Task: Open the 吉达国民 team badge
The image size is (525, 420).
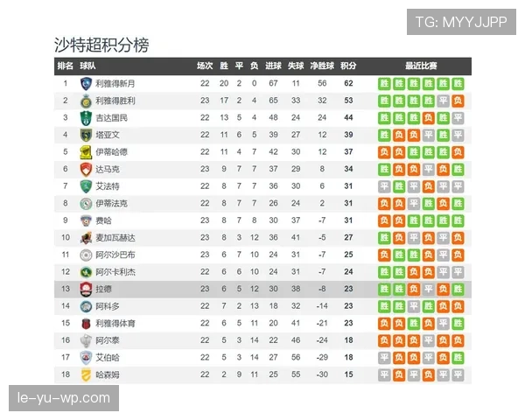Action: click(86, 118)
